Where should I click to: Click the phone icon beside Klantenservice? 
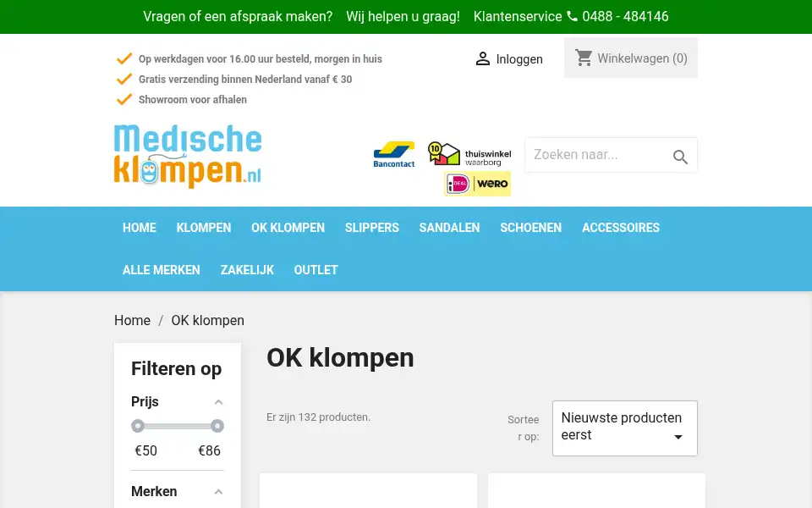coord(572,16)
